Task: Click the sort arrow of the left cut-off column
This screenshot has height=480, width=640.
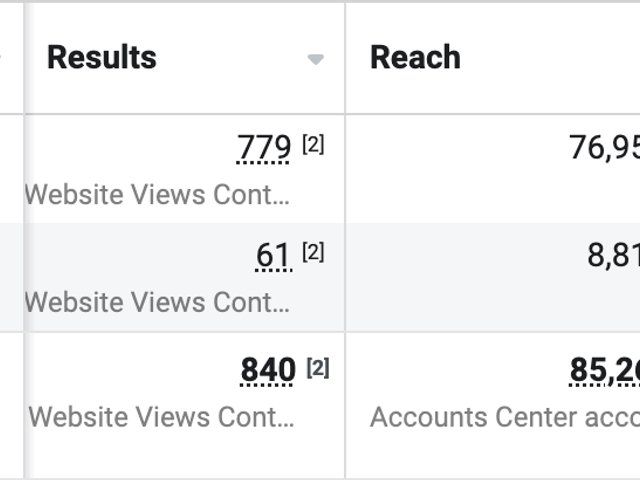Action: (2, 59)
